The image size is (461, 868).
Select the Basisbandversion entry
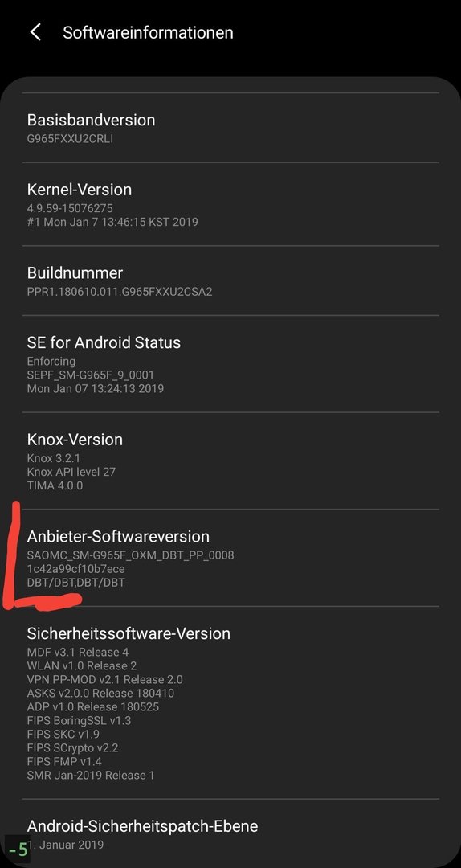tap(230, 128)
